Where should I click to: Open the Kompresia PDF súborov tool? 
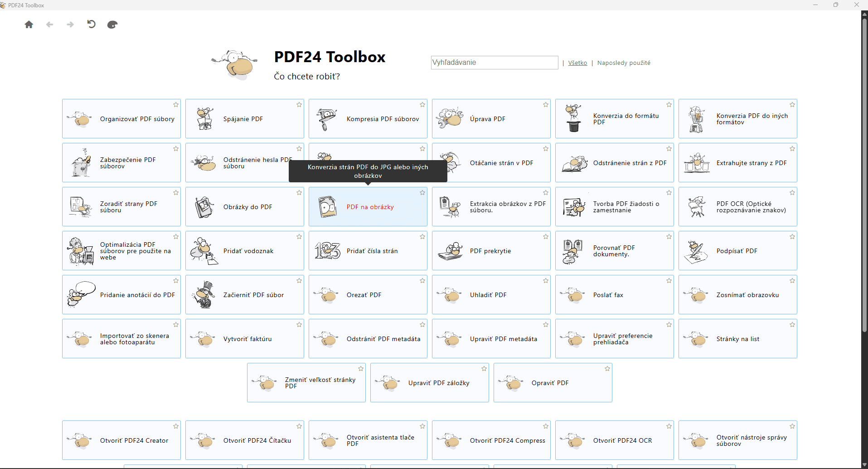383,119
